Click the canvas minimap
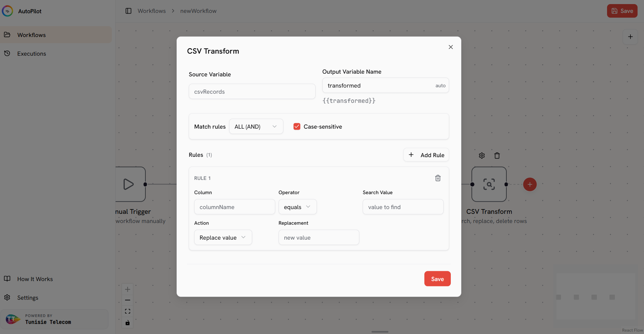This screenshot has width=644, height=334. [596, 296]
